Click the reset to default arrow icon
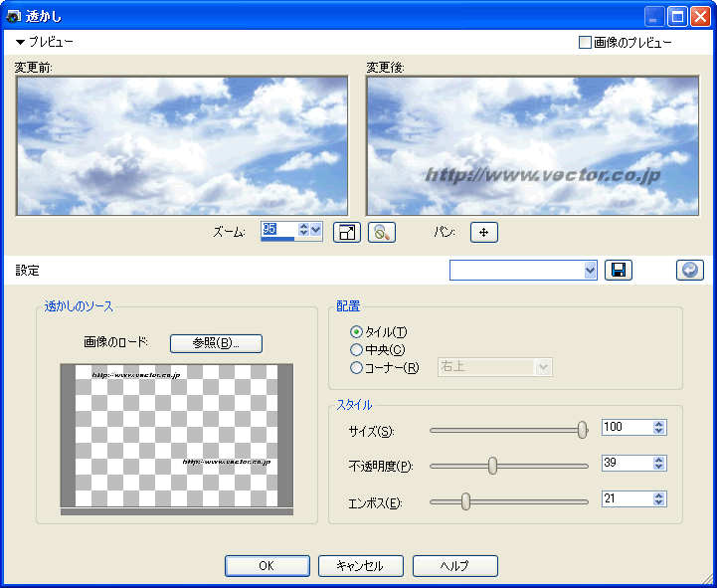Image resolution: width=717 pixels, height=588 pixels. (x=690, y=271)
